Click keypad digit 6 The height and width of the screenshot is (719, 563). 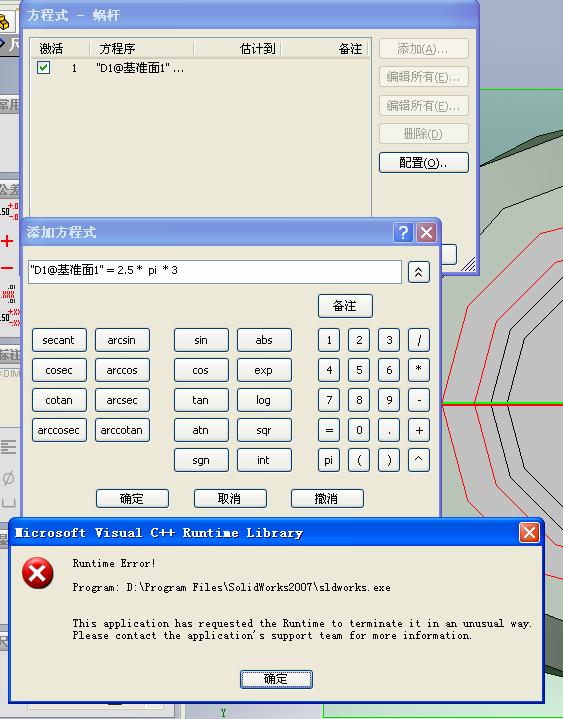(x=389, y=370)
